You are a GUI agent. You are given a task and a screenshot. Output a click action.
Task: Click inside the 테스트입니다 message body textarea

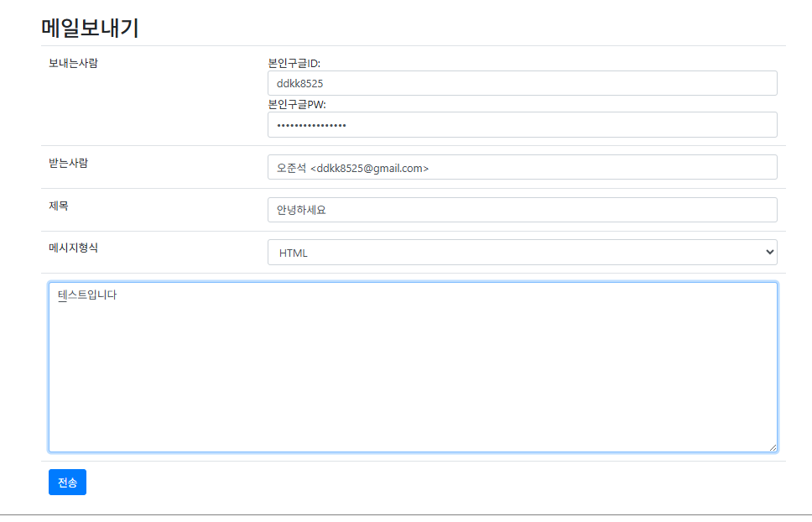[x=413, y=367]
